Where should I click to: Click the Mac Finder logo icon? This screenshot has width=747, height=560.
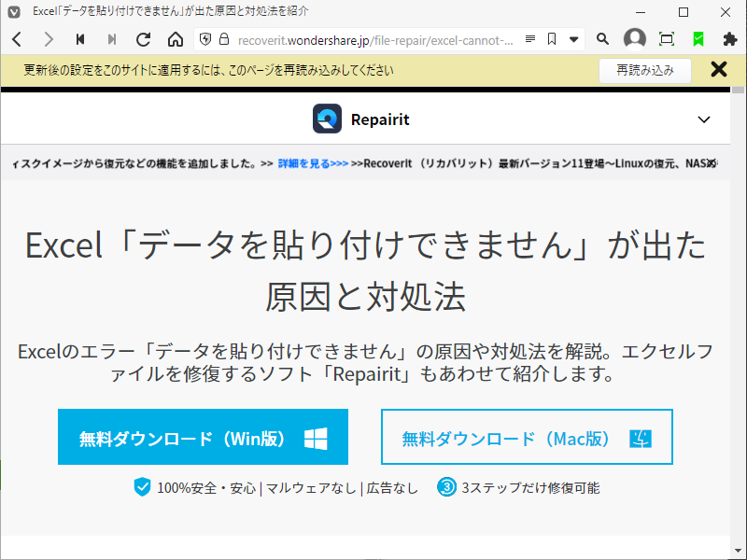[641, 439]
